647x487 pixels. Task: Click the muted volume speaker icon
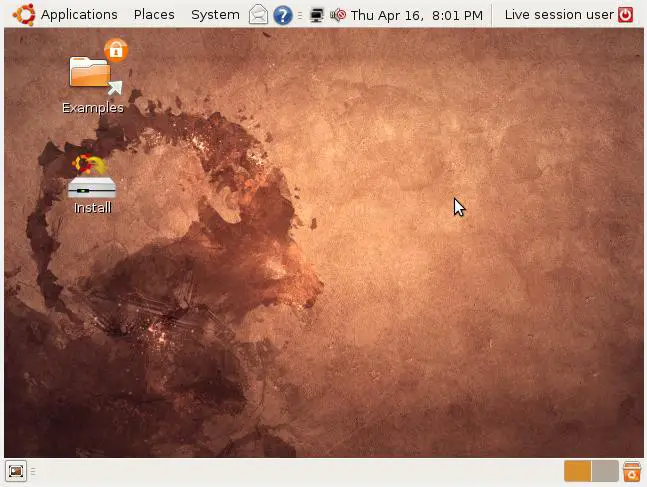(x=338, y=15)
